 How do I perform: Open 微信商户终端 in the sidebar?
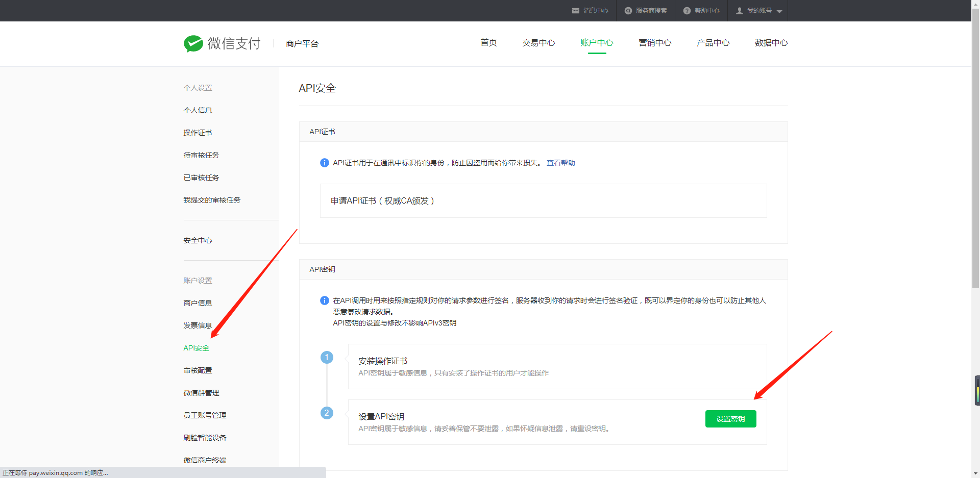pyautogui.click(x=205, y=460)
